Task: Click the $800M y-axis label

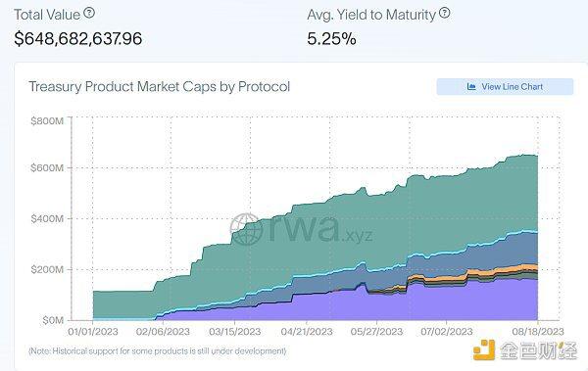Action: 47,120
